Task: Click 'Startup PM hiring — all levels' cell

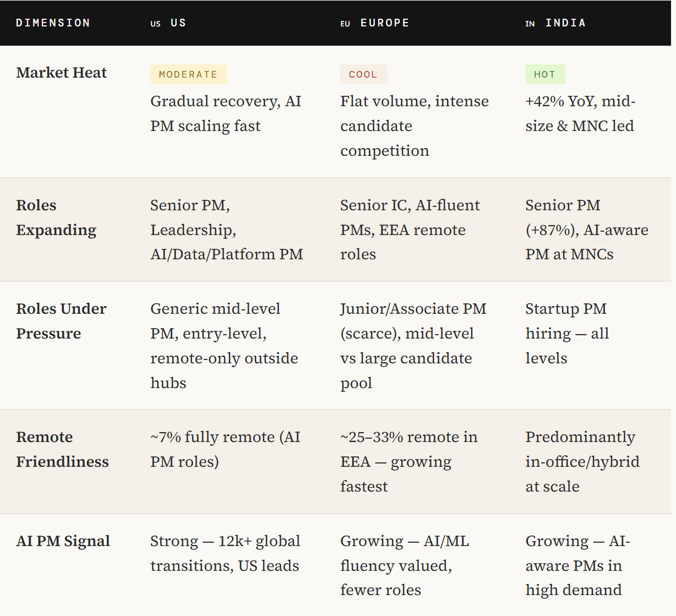Action: [x=567, y=333]
